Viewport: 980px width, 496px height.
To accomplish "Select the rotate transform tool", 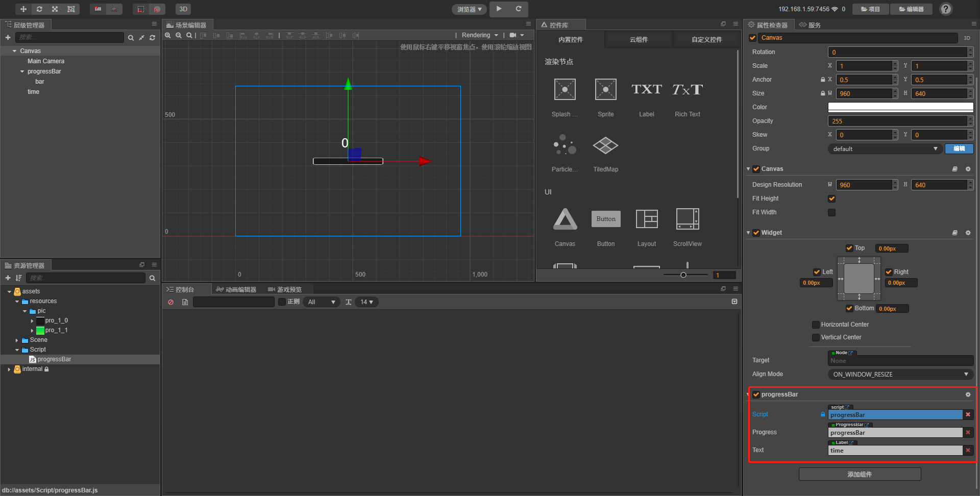I will coord(39,9).
